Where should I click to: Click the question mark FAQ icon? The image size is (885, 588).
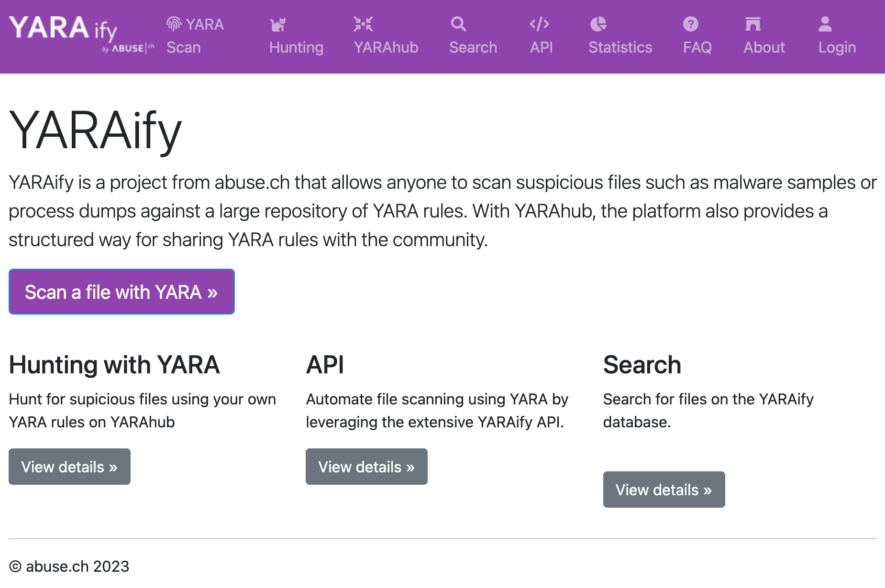click(691, 24)
